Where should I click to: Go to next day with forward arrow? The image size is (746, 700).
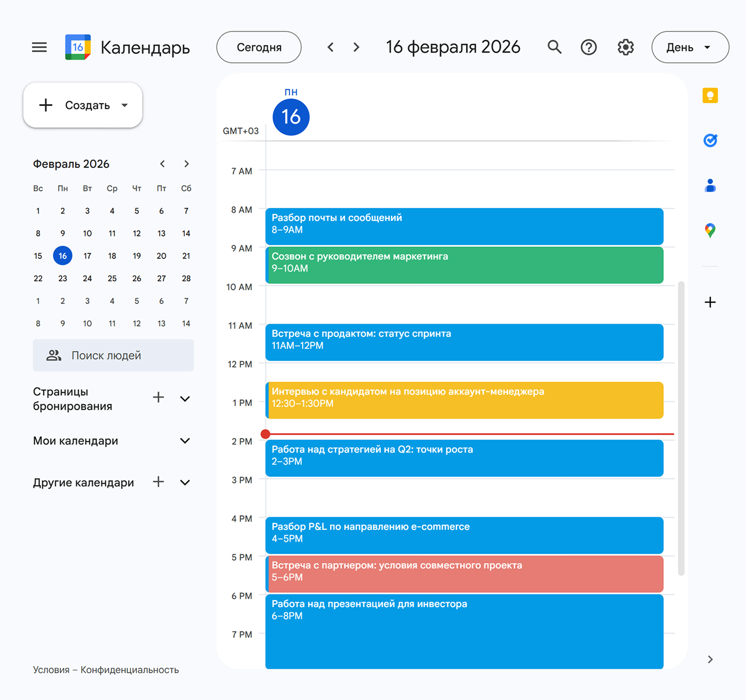356,47
